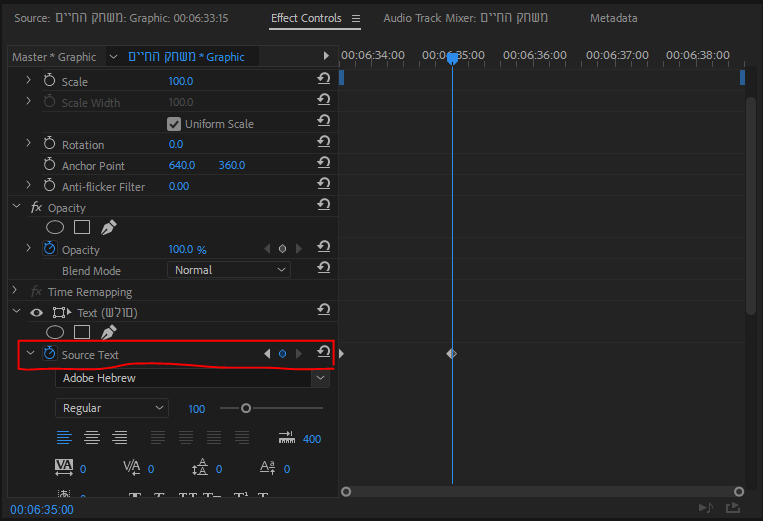Viewport: 763px width, 521px height.
Task: Create 4-point polygon mask under Opacity
Action: point(82,227)
